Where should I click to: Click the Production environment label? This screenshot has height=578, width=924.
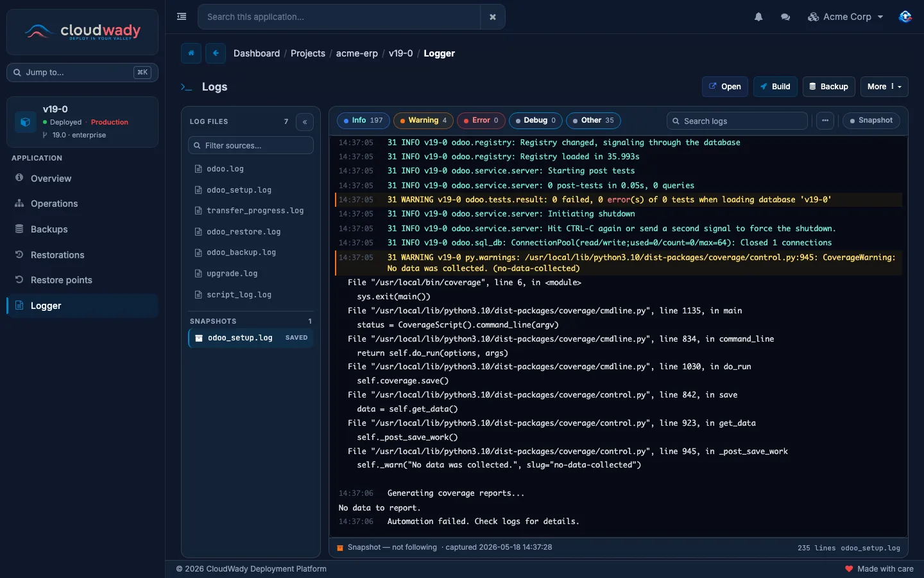[x=109, y=122]
